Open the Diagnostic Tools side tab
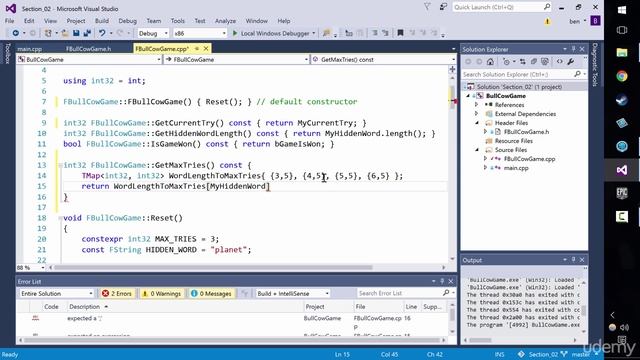This screenshot has height=360, width=640. (595, 64)
